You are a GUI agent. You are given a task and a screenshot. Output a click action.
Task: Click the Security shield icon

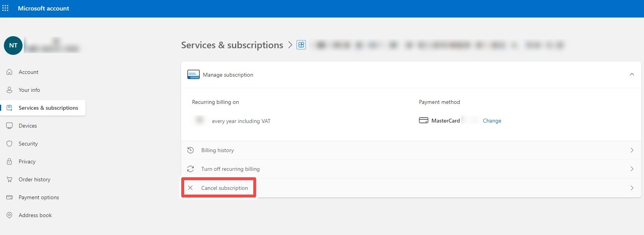(9, 144)
